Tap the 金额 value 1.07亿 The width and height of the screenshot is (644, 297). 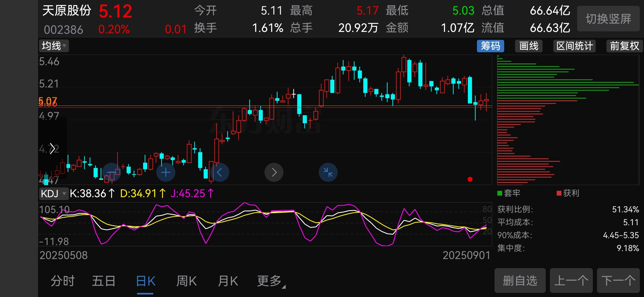pyautogui.click(x=458, y=28)
